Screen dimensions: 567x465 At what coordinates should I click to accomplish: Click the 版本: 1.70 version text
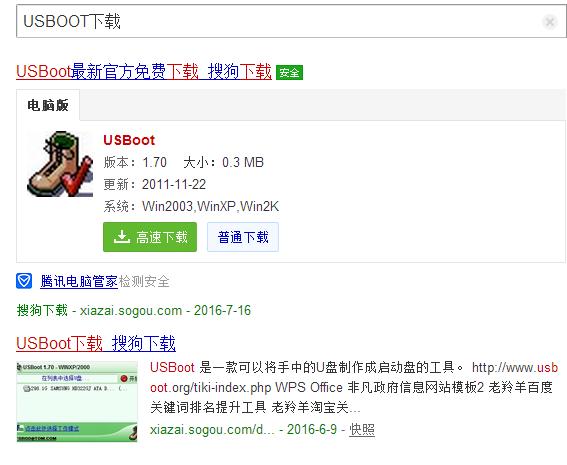[135, 162]
